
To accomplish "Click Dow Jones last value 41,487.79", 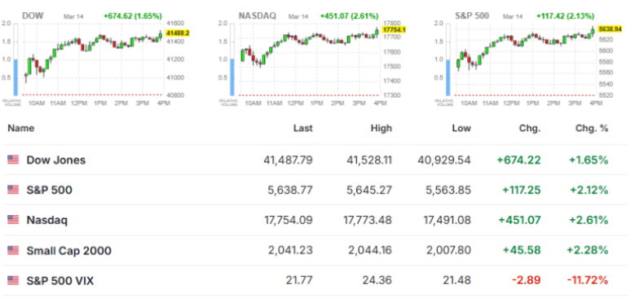I will pyautogui.click(x=288, y=160).
